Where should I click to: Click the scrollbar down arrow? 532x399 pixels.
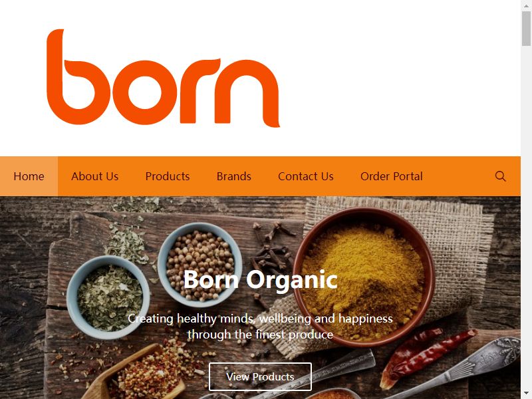[526, 394]
